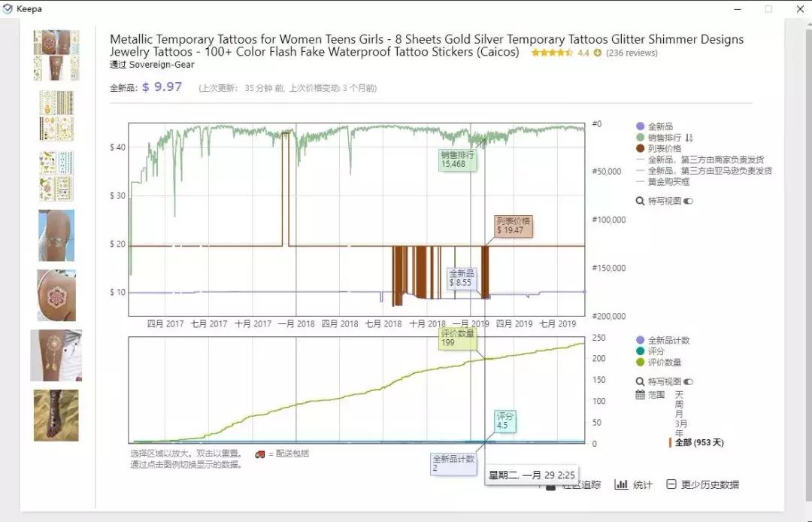
Task: Click the star rating icons
Action: point(552,53)
